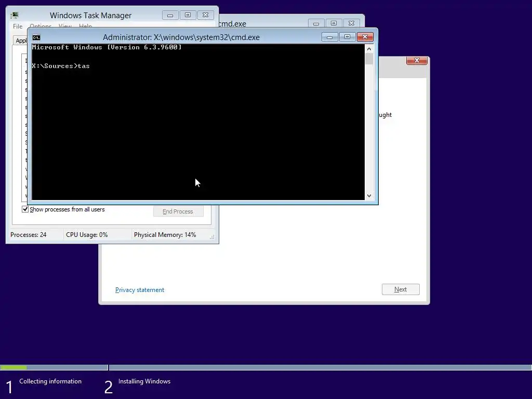The width and height of the screenshot is (532, 399).
Task: Click the Processes: 24 status text
Action: 29,235
